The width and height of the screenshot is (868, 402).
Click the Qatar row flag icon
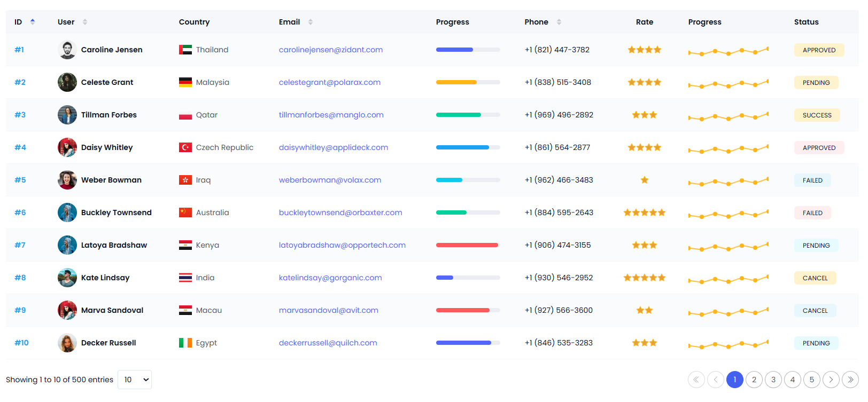185,115
